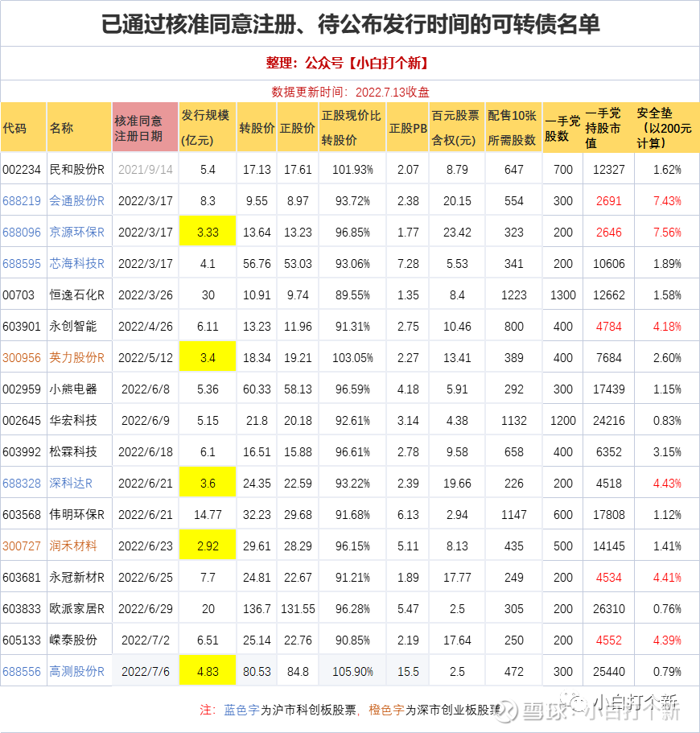
Task: Click the conversion price 136.7
Action: click(257, 608)
